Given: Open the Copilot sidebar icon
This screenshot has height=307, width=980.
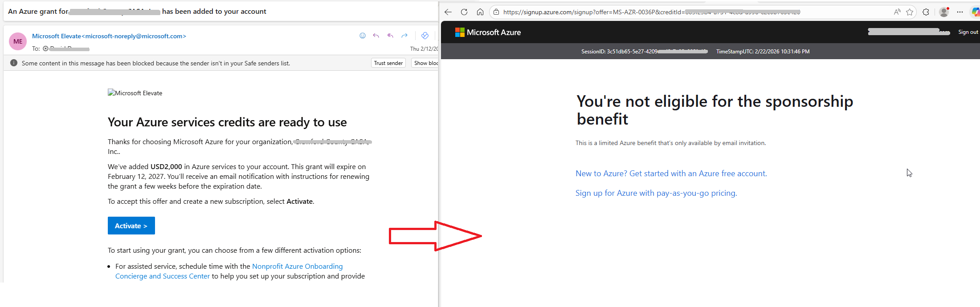Looking at the screenshot, I should coord(976,12).
